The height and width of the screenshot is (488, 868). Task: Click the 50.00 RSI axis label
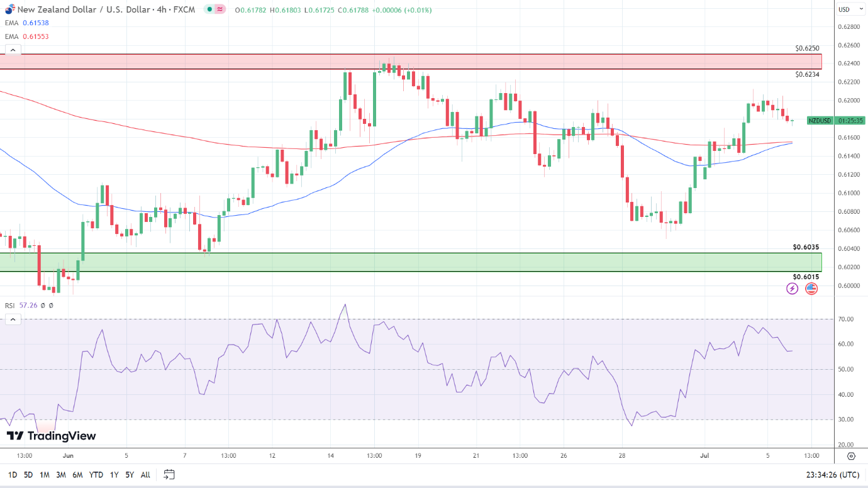point(845,369)
